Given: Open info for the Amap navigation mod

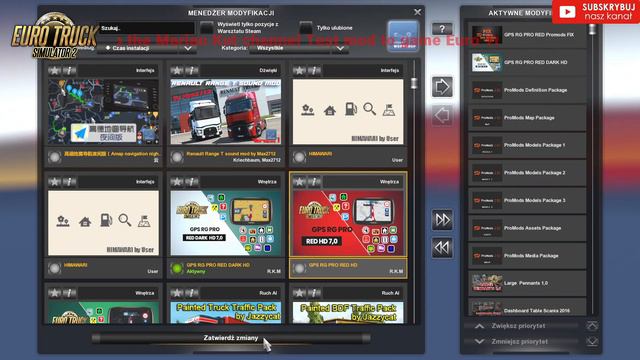Looking at the screenshot, I should point(69,71).
